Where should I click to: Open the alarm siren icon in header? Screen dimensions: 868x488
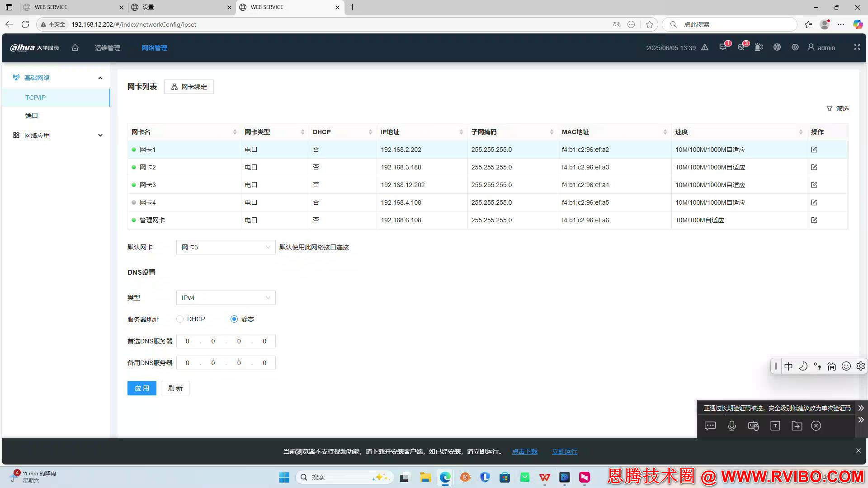pyautogui.click(x=759, y=47)
